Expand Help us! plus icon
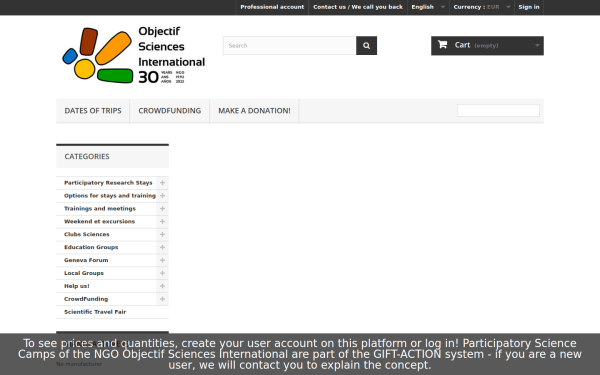 (162, 286)
